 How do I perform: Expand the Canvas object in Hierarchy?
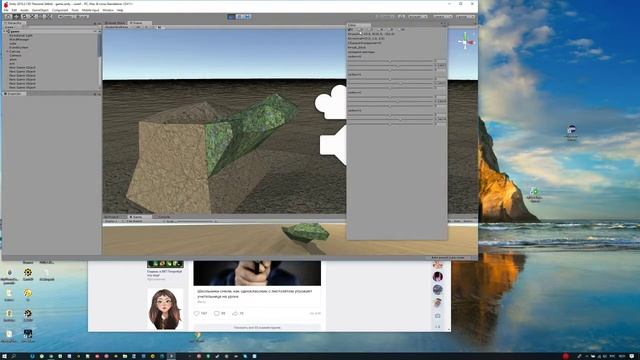pos(8,51)
